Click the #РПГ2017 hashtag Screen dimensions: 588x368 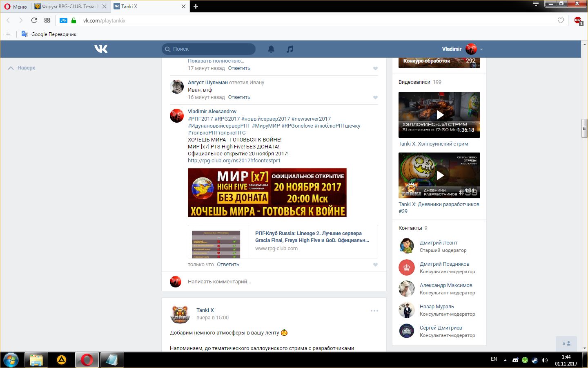pos(200,119)
